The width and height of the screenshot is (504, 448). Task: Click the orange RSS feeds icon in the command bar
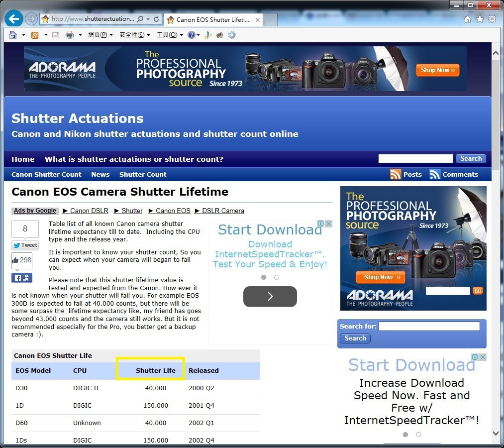click(35, 35)
